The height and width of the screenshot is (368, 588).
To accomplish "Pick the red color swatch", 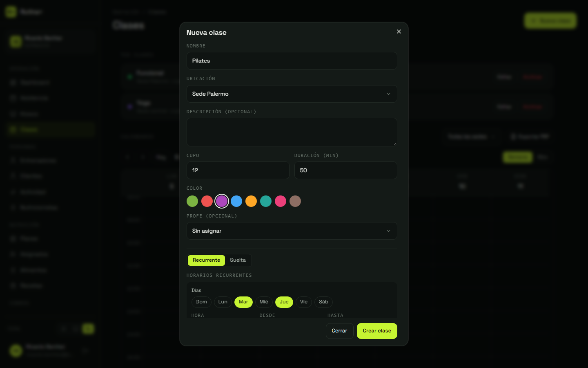I will coord(207,201).
